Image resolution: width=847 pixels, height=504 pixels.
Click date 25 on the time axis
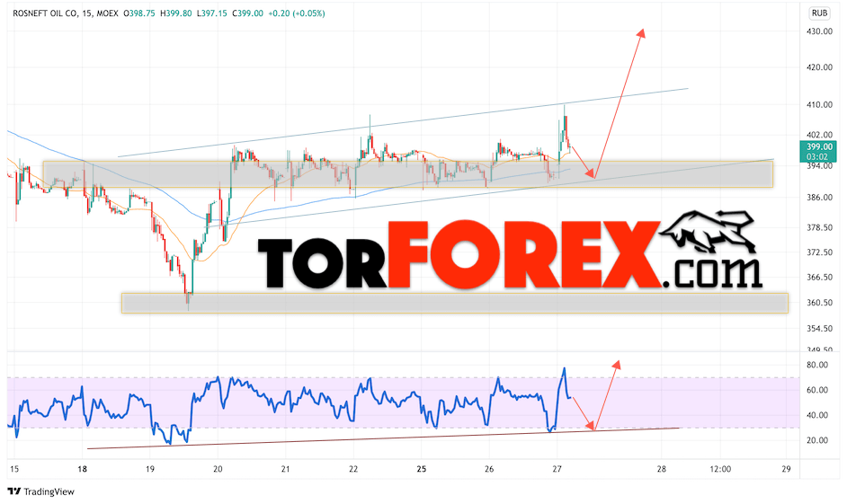[x=422, y=469]
